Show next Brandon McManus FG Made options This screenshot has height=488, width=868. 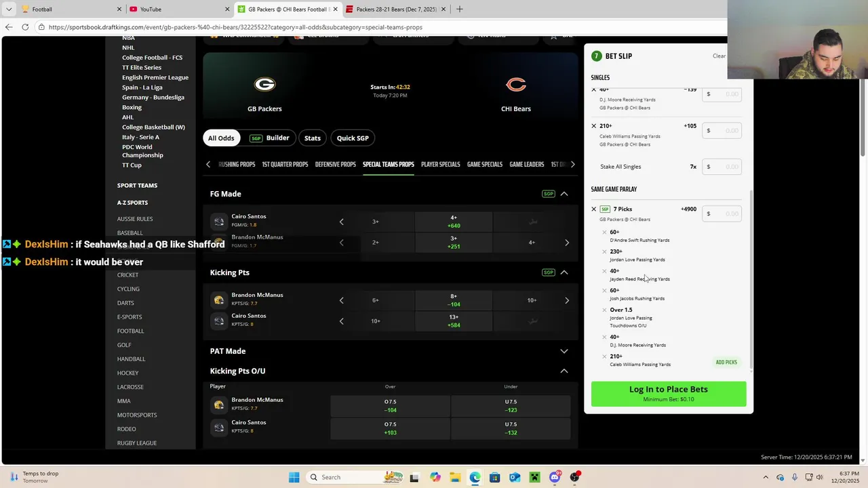pyautogui.click(x=567, y=243)
